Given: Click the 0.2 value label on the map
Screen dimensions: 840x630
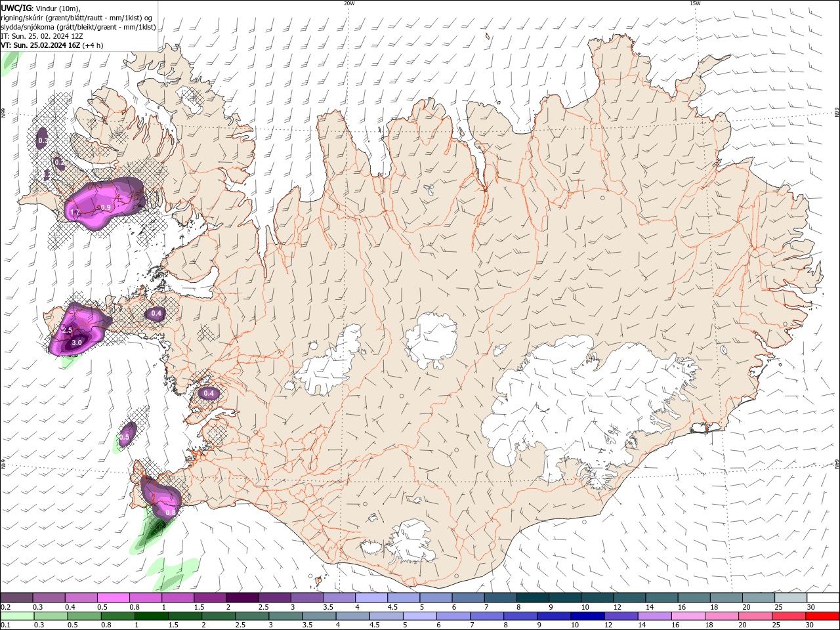Looking at the screenshot, I should [58, 162].
